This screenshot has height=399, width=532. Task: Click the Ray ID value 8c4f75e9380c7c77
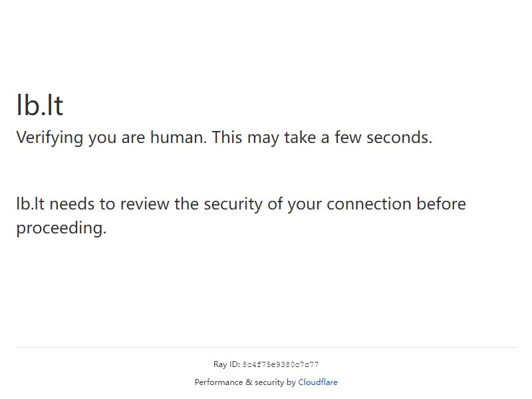(281, 364)
